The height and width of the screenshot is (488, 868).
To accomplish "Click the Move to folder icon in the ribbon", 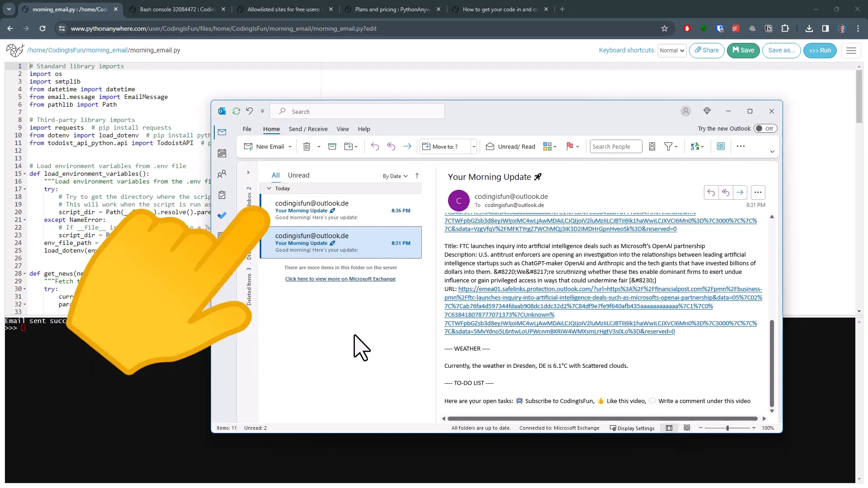I will pos(348,146).
